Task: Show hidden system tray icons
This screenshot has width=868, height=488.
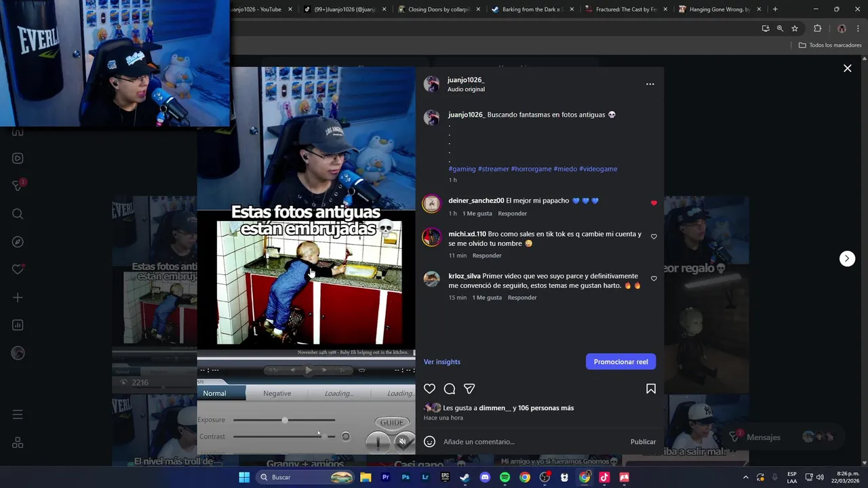Action: [x=746, y=477]
